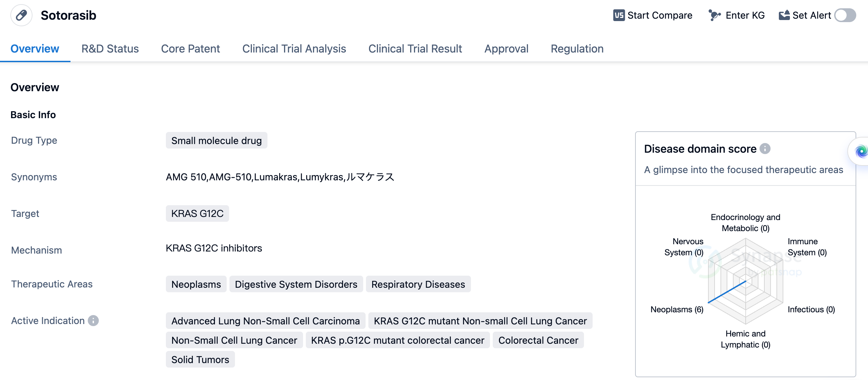
Task: Click the Start Compare VS icon
Action: point(619,15)
